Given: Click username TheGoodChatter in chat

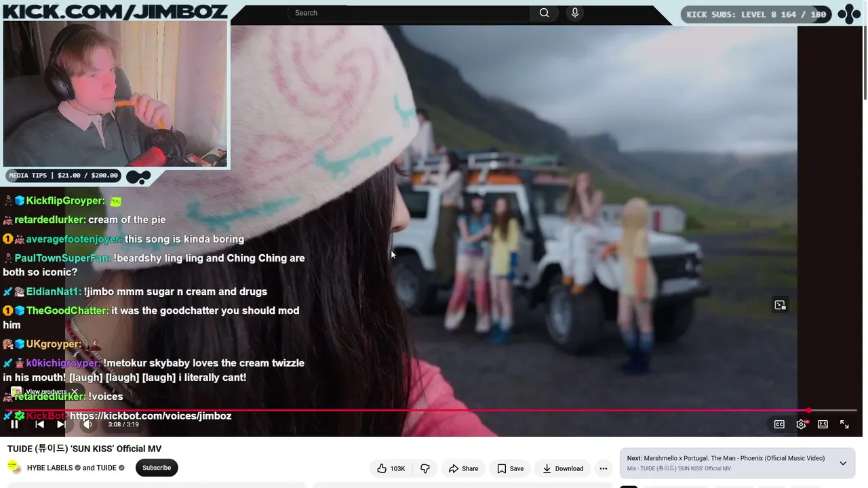Looking at the screenshot, I should point(67,310).
